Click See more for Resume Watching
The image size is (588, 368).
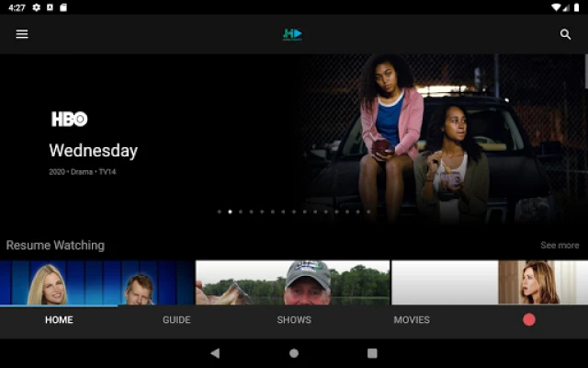(560, 246)
